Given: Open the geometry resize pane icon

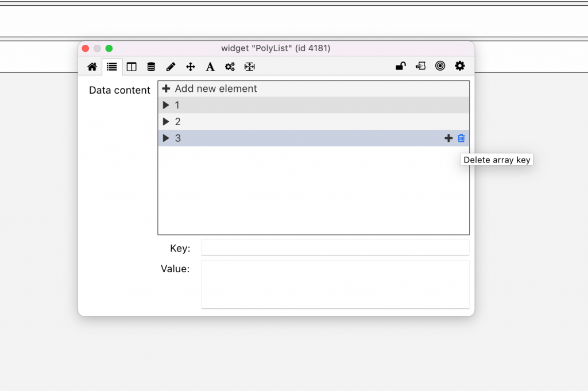Looking at the screenshot, I should [x=249, y=67].
